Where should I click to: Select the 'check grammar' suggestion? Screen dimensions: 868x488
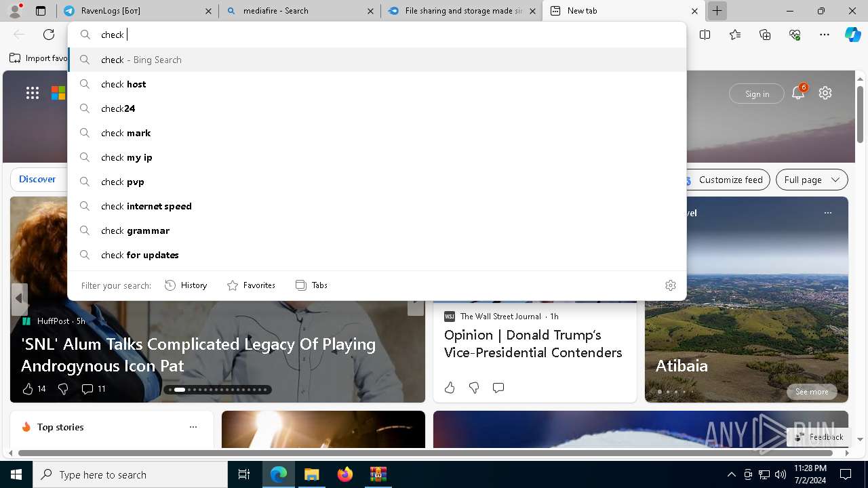(x=377, y=230)
